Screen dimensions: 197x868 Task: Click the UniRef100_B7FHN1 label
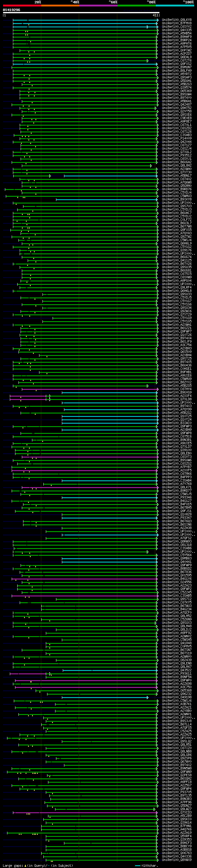pos(177,826)
